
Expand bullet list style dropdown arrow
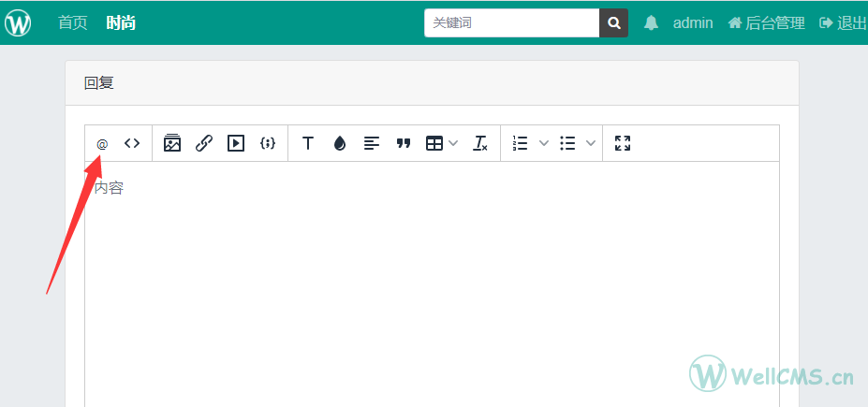point(591,144)
